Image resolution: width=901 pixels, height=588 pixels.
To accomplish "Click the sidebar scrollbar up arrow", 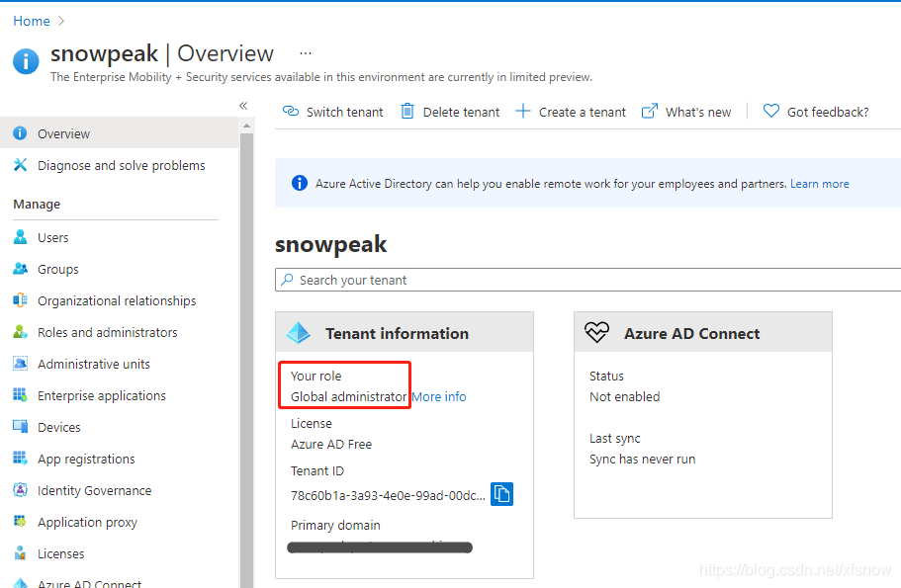I will 246,126.
